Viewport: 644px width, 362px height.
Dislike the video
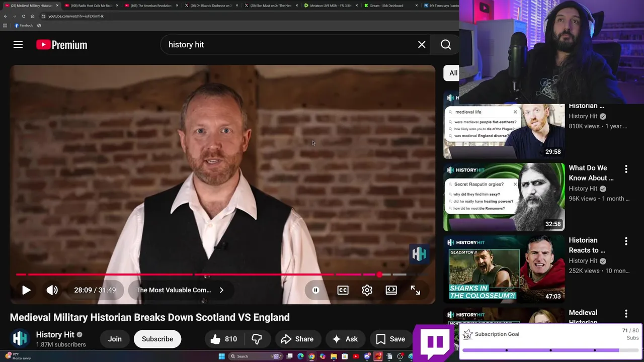click(257, 339)
